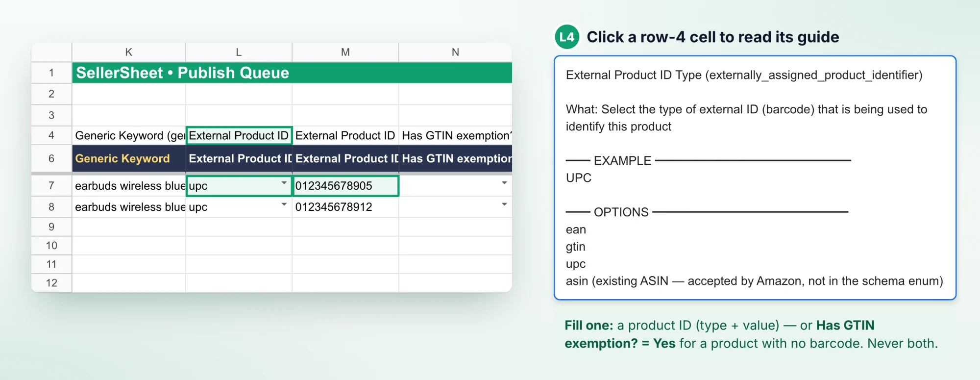
Task: Open the dropdown arrow in cell L8
Action: [284, 204]
